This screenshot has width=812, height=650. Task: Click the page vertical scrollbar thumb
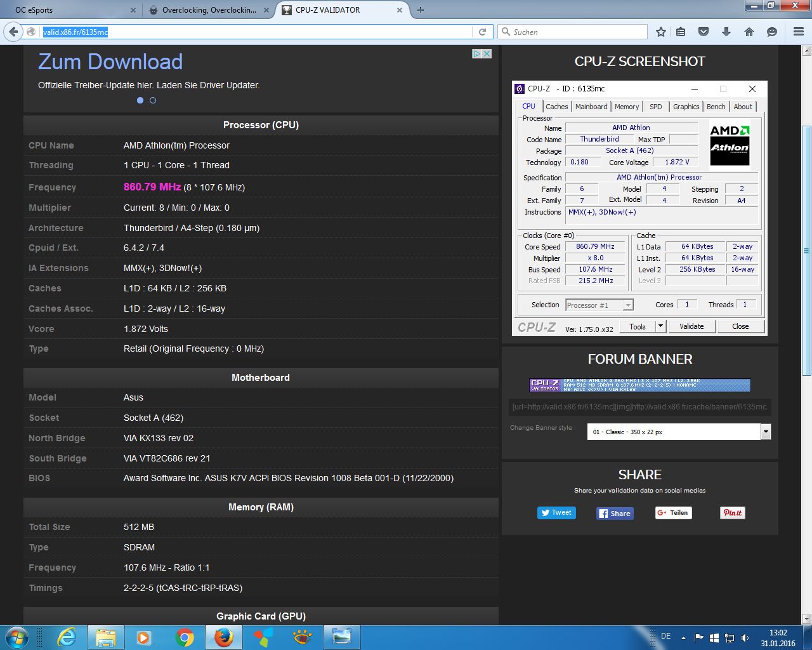click(x=807, y=250)
